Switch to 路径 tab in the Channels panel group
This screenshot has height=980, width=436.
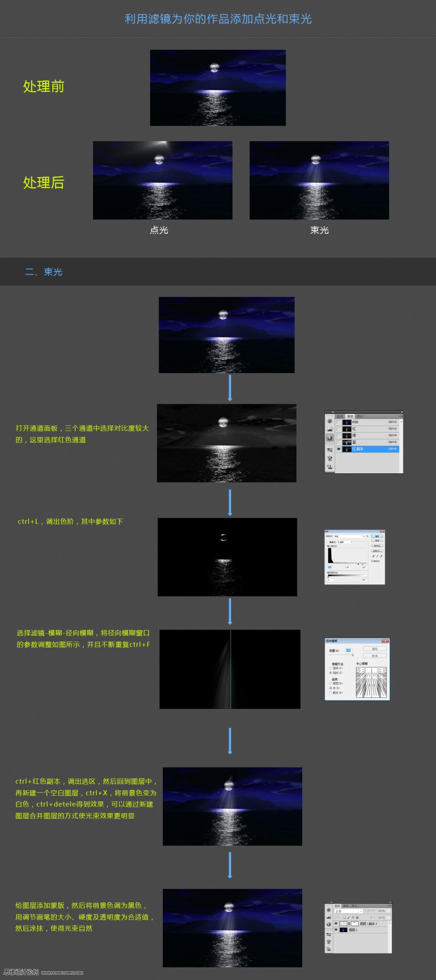pos(359,416)
